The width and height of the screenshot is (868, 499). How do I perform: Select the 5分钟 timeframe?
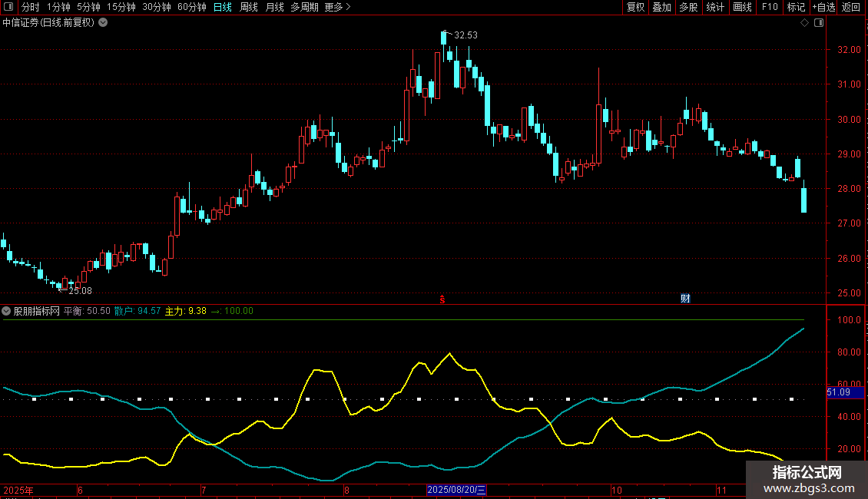pos(88,7)
